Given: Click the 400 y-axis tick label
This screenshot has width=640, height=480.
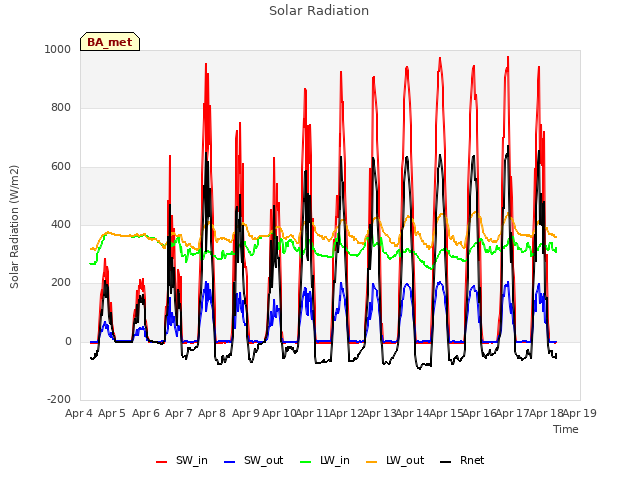Looking at the screenshot, I should click(x=61, y=225).
